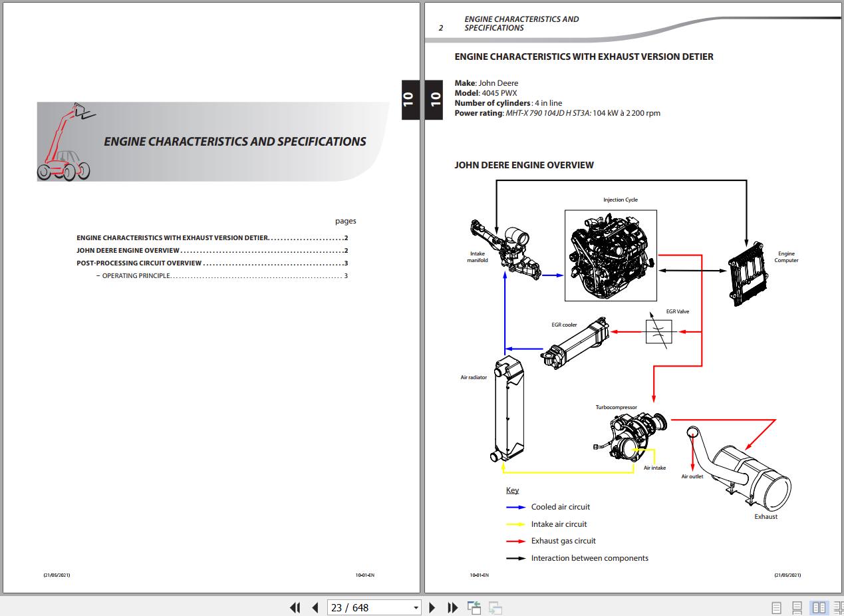The height and width of the screenshot is (616, 844).
Task: Click the 'ENGINE CHARACTERISTICS AND SPECIFICATIONS' banner title
Action: [x=235, y=142]
